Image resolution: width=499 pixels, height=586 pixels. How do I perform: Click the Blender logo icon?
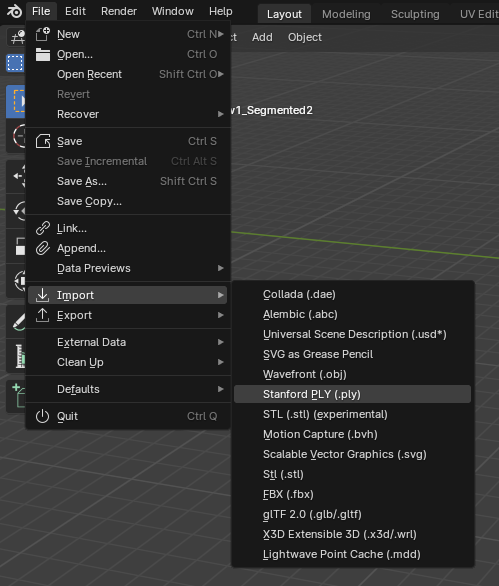tap(14, 11)
